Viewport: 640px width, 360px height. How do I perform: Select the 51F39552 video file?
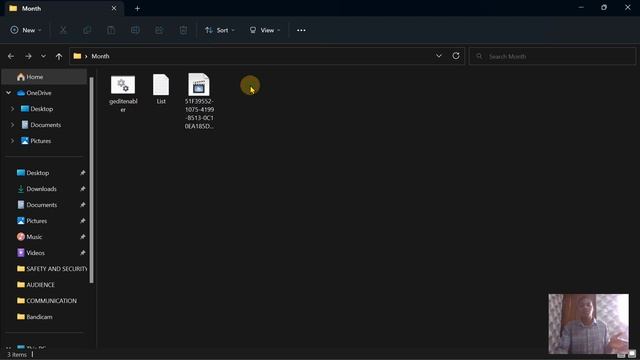(199, 101)
